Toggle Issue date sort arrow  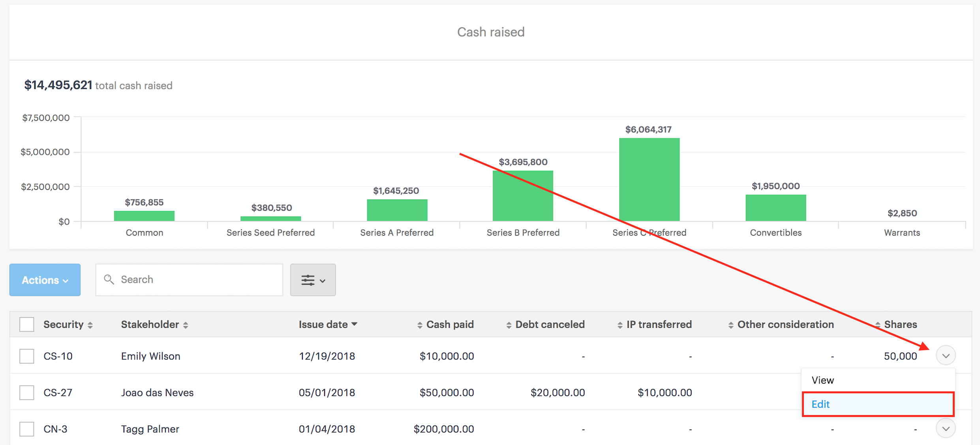[x=355, y=324]
